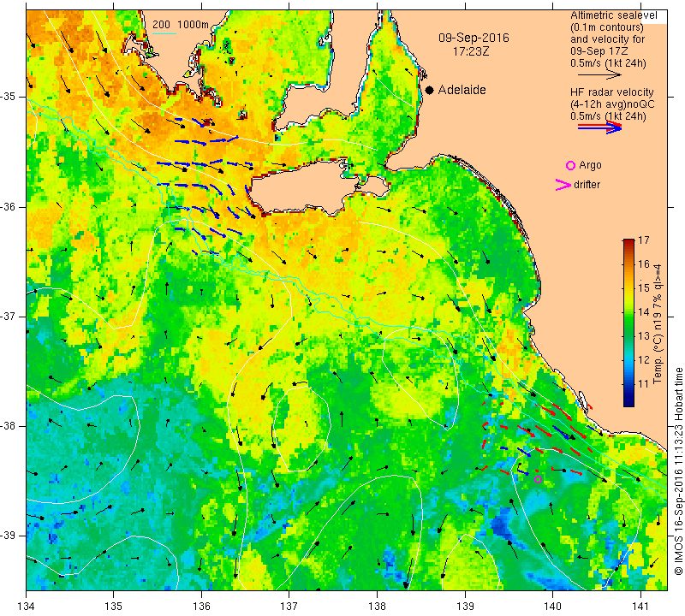Image resolution: width=685 pixels, height=616 pixels.
Task: Click the 11 value on temperature scale
Action: pyautogui.click(x=644, y=384)
